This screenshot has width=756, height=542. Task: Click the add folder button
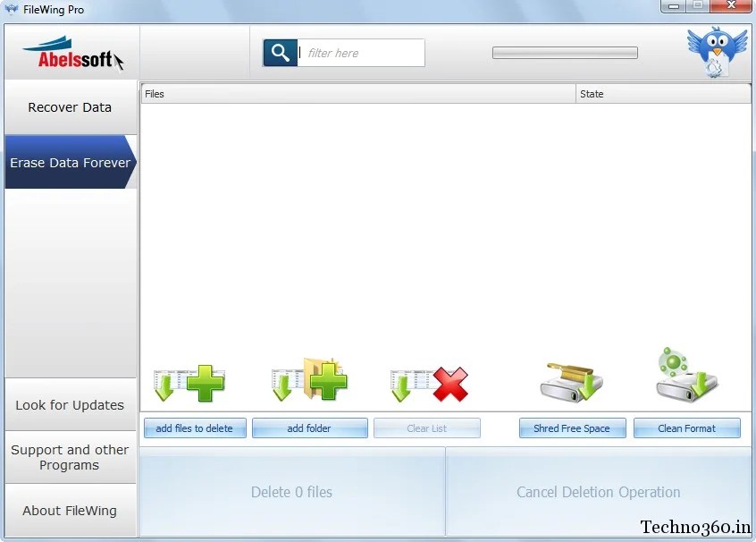[309, 428]
